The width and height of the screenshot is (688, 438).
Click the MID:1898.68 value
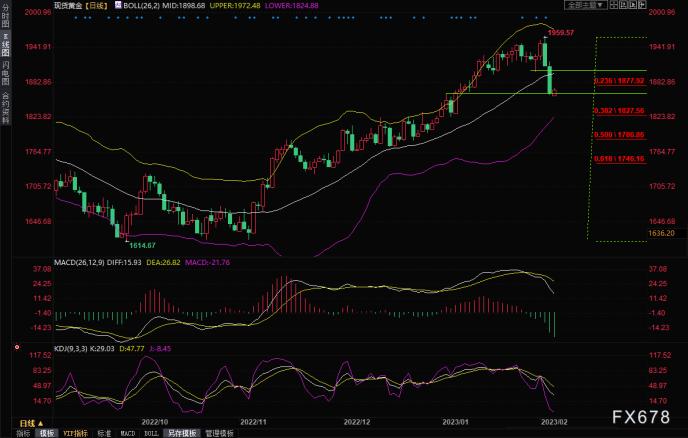click(x=183, y=6)
